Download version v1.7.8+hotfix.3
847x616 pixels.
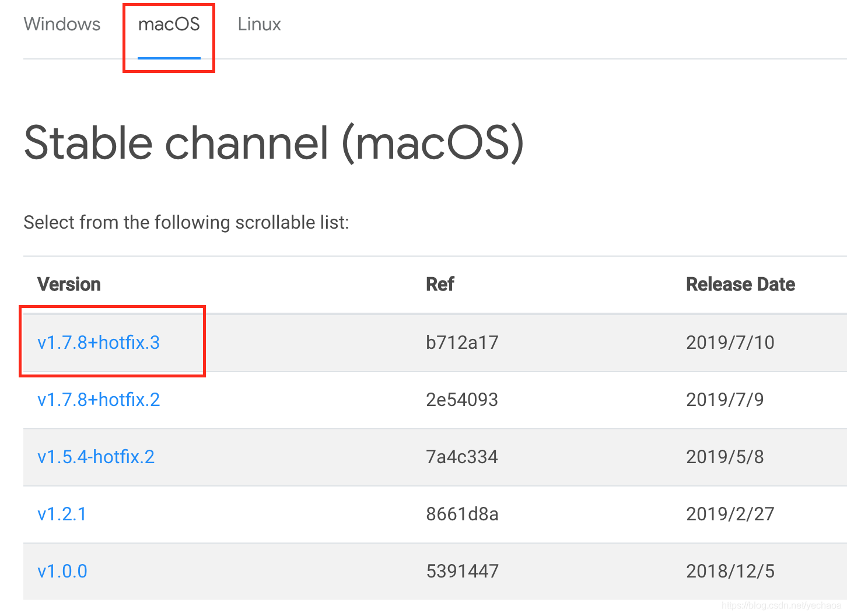(x=99, y=342)
